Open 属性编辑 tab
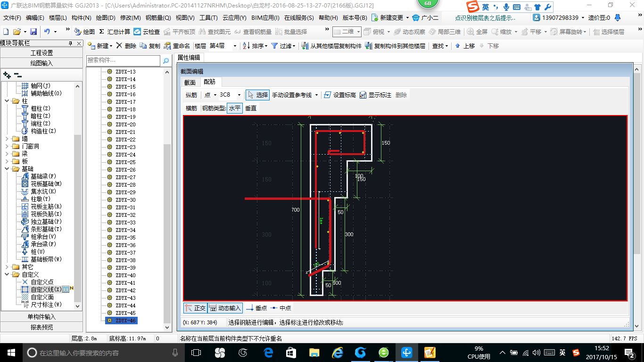 click(x=189, y=58)
